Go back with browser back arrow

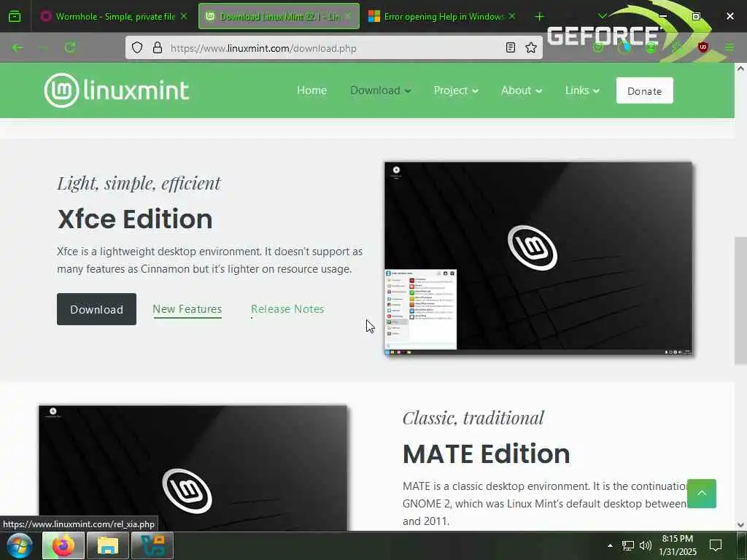click(18, 47)
